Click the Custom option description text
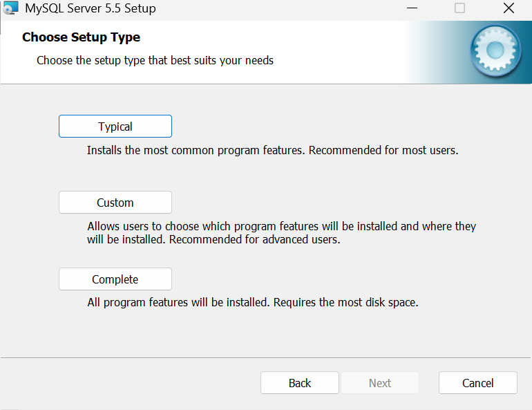Screen dimensions: 532x410 [281, 233]
